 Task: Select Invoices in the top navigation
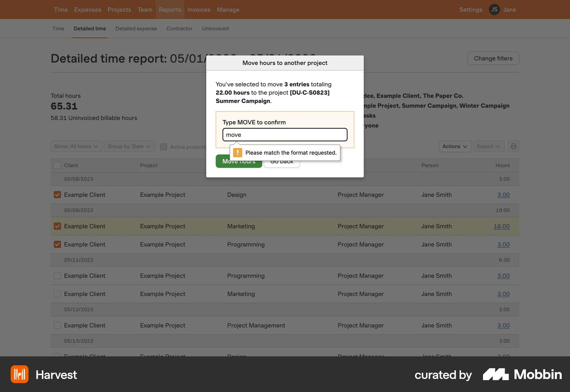coord(199,10)
